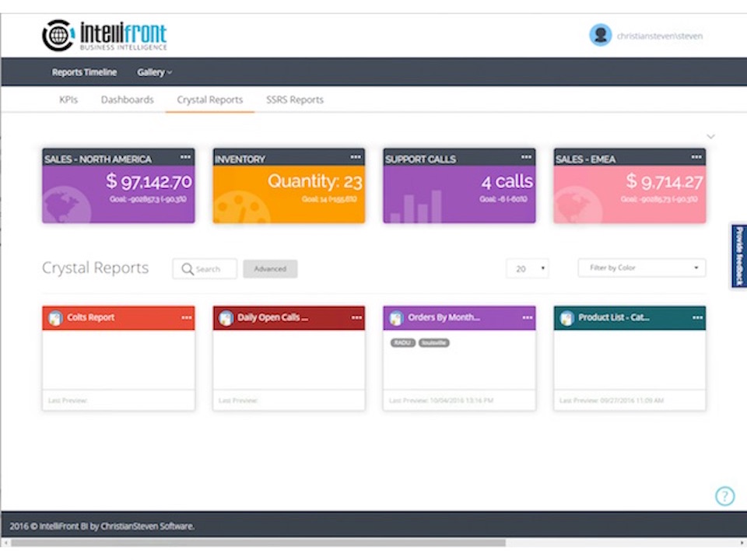Open options menu for Colts Report
Screen dimensions: 747x560
pyautogui.click(x=187, y=317)
